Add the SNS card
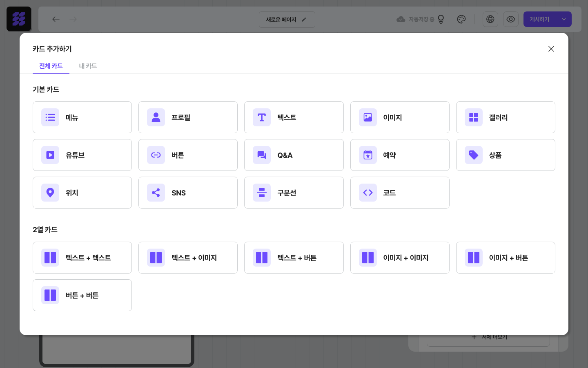 coord(188,193)
